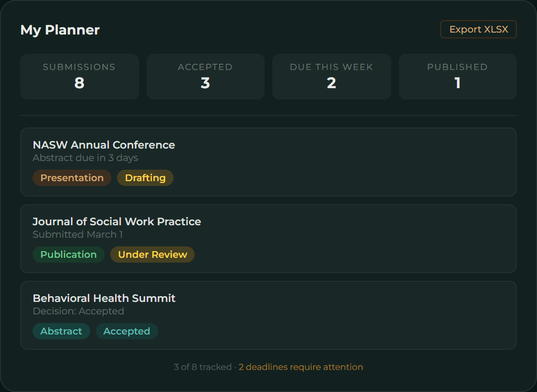Click the Export XLSX button
This screenshot has width=537, height=392.
point(478,29)
